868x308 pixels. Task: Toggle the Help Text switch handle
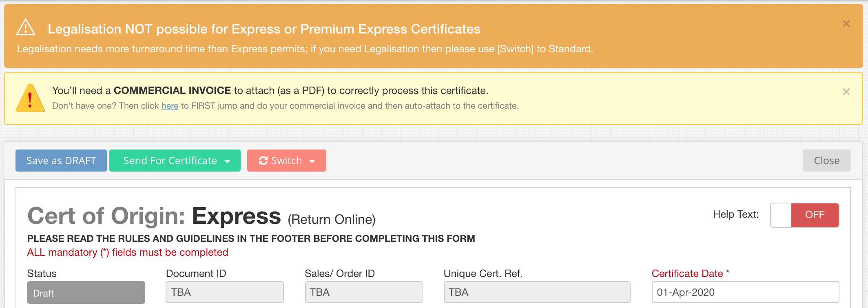[780, 215]
